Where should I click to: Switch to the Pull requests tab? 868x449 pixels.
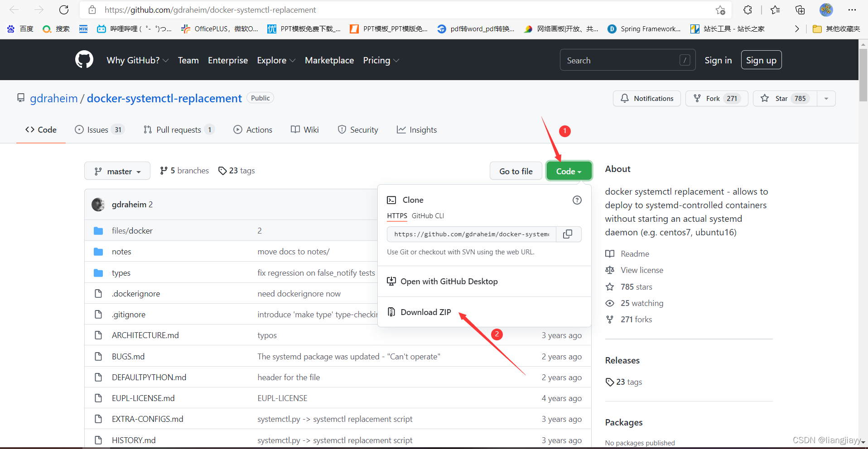[x=179, y=130]
